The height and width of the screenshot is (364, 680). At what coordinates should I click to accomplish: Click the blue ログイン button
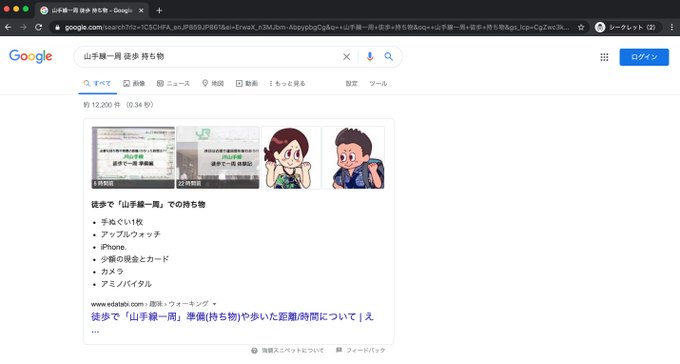[x=644, y=57]
